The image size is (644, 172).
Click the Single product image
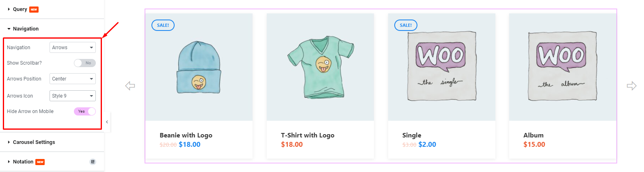(x=441, y=66)
